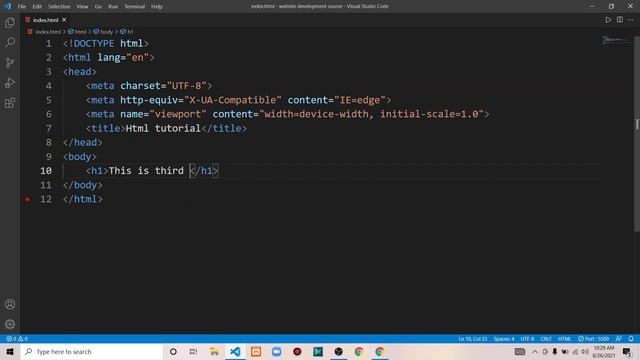Change indentation via Spaces: 4
Screen dimensions: 640x360
click(x=504, y=339)
